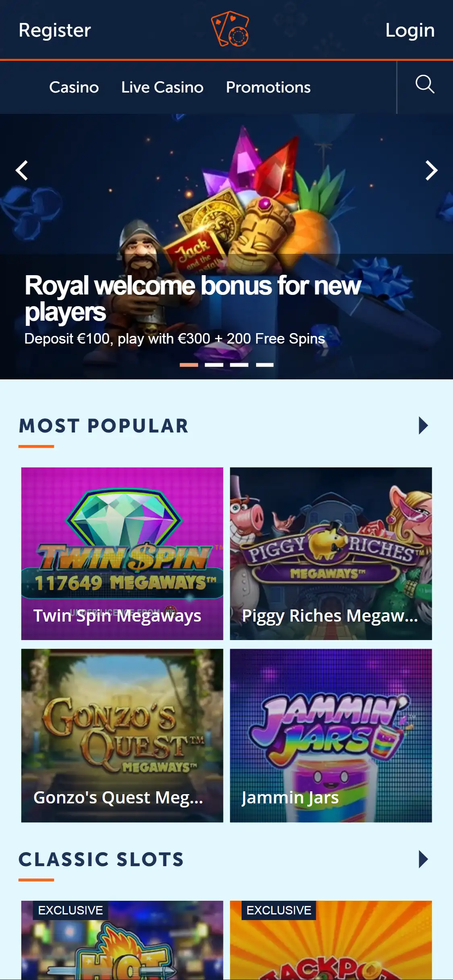Select the third carousel indicator dash

coord(239,365)
